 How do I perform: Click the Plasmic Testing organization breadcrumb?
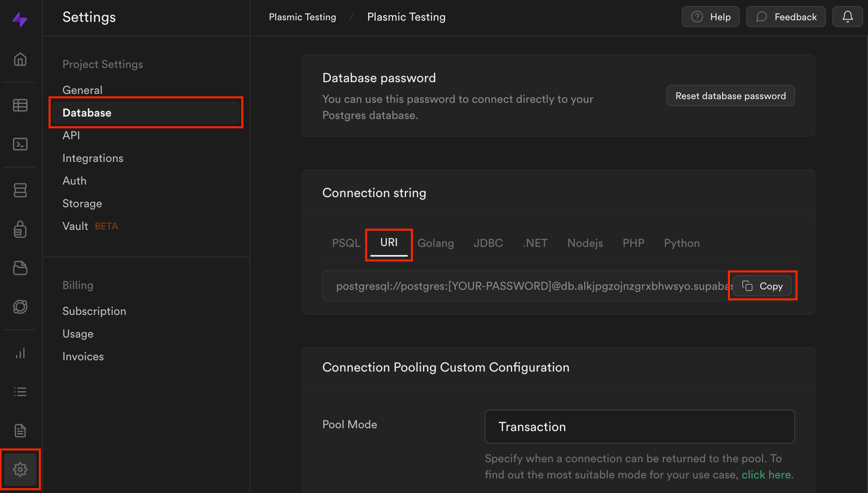coord(302,17)
